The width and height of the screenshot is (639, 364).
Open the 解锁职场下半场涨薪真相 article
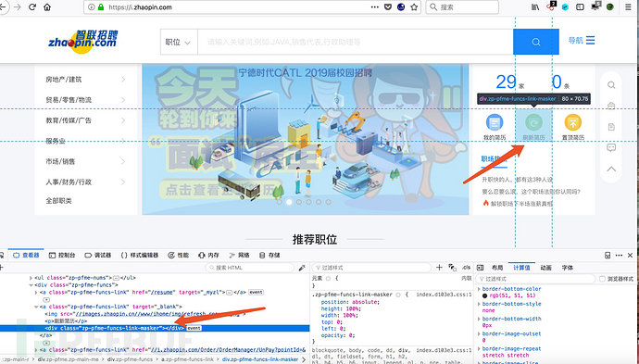521,204
